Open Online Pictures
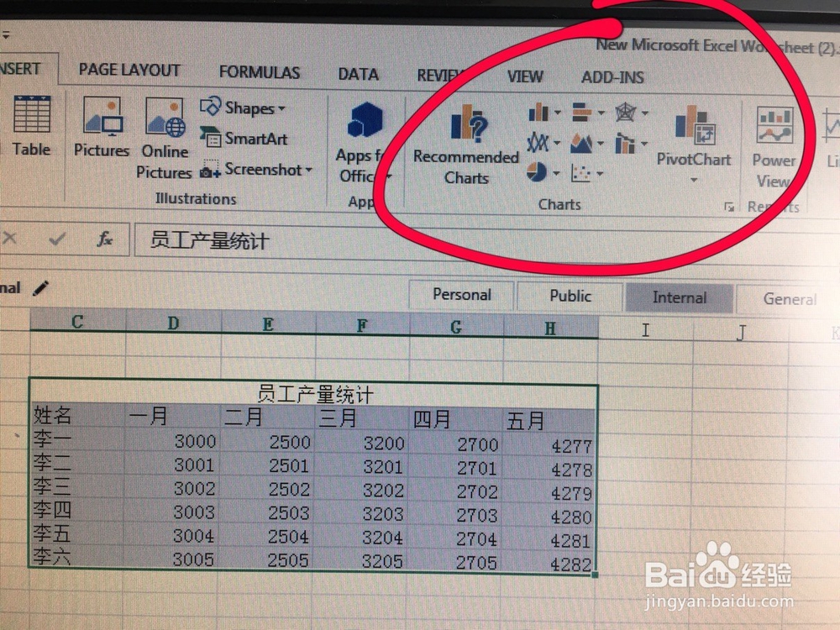 (x=164, y=139)
